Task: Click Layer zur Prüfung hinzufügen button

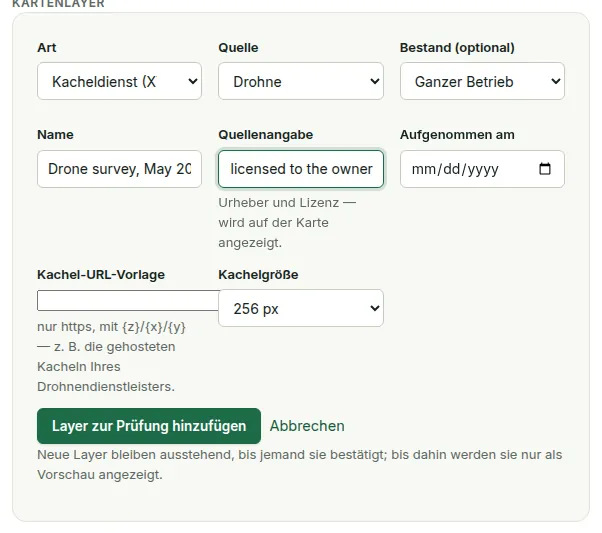Action: (x=149, y=426)
